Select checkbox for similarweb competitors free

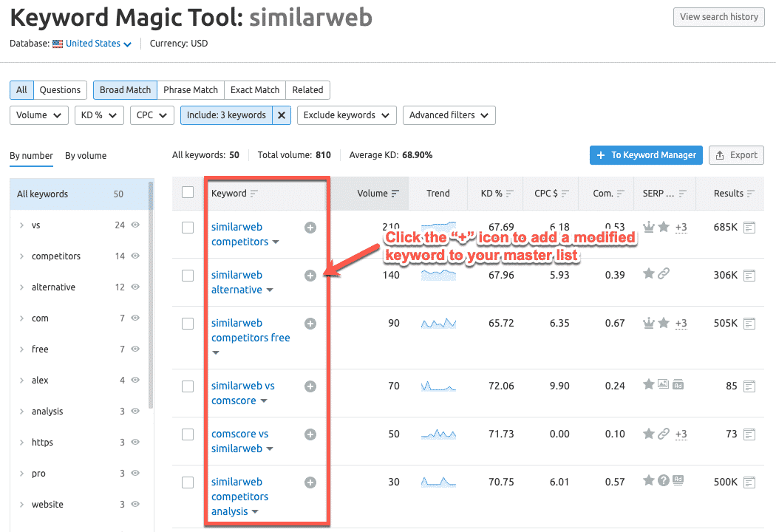pyautogui.click(x=188, y=324)
